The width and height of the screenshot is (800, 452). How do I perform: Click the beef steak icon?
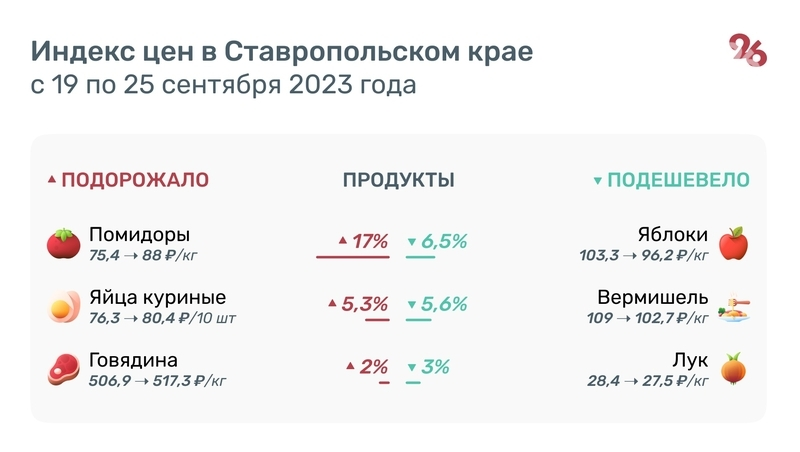point(63,370)
